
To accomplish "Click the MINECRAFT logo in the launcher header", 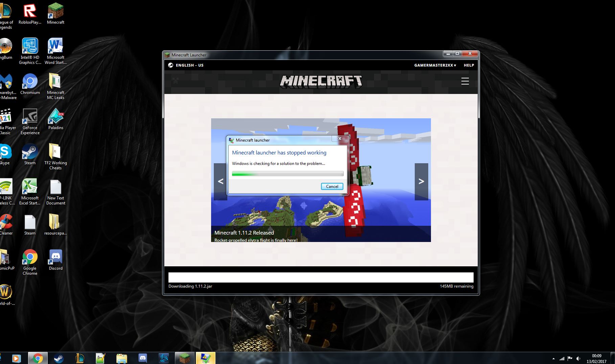I will pos(321,81).
